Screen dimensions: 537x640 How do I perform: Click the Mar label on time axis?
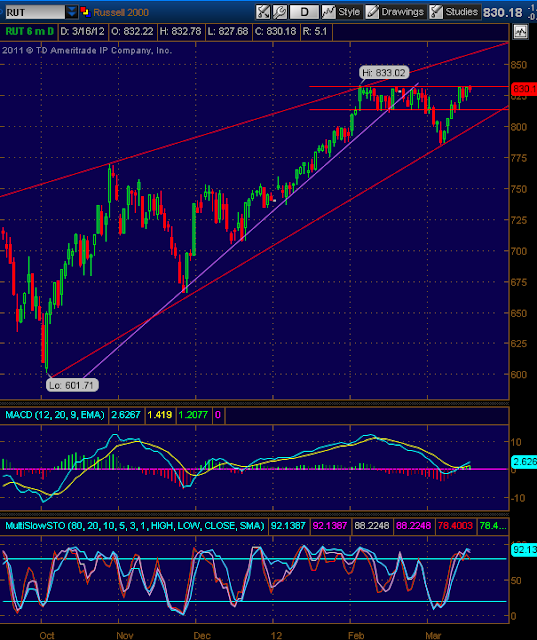click(433, 635)
